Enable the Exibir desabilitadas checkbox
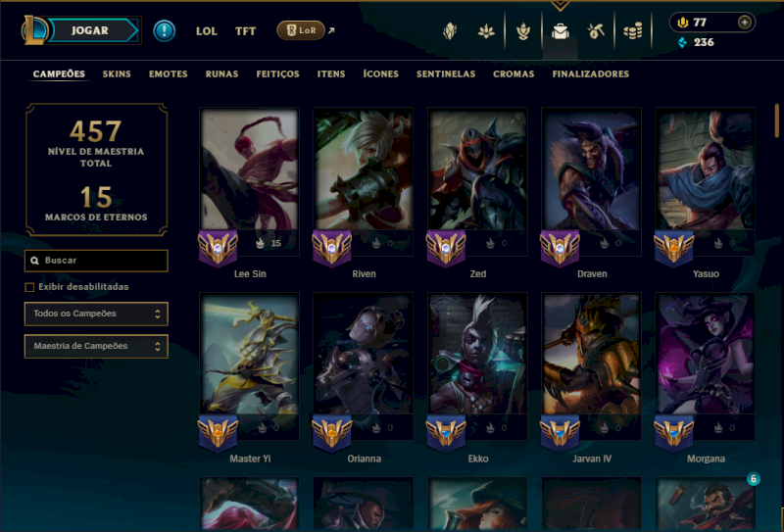Image resolution: width=784 pixels, height=532 pixels. point(29,287)
